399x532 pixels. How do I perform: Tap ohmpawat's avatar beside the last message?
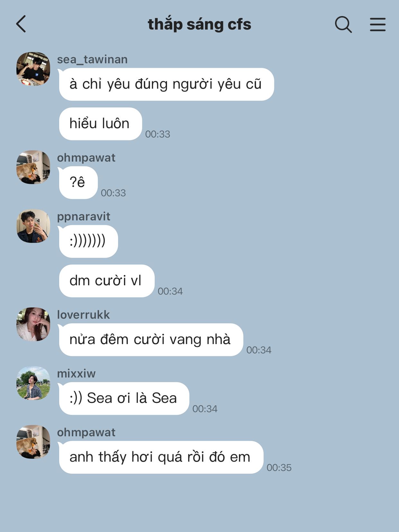tap(33, 442)
